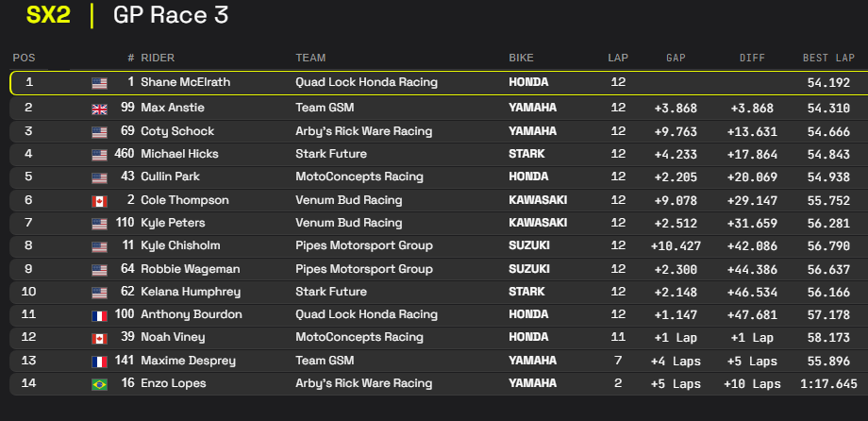Open rider Coty Schock's name link

pos(177,131)
